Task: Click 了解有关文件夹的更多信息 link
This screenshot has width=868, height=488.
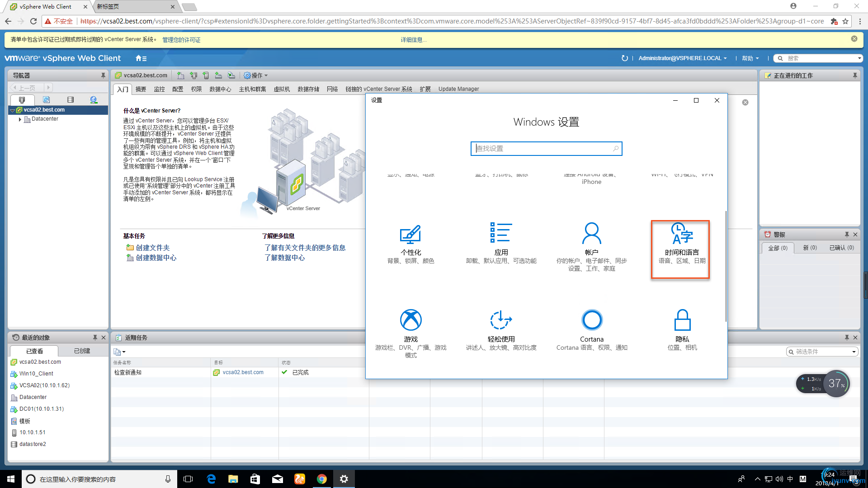Action: pos(305,248)
